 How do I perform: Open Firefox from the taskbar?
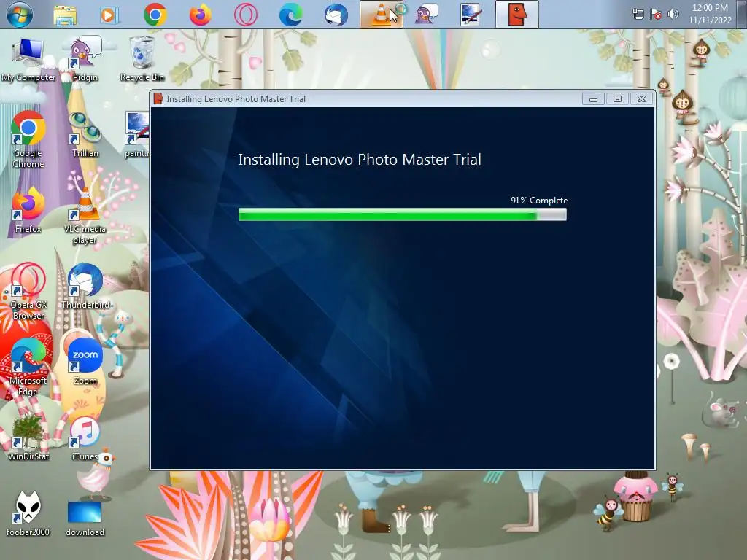click(x=200, y=15)
